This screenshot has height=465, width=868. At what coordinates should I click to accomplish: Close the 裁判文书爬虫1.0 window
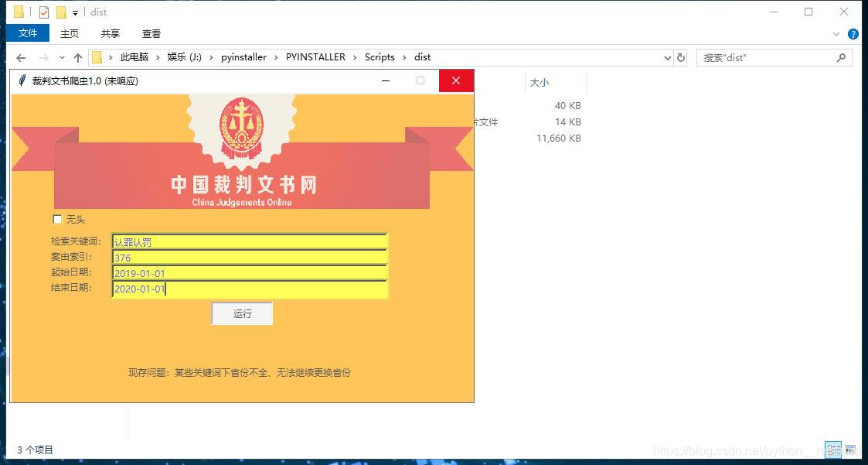coord(456,81)
